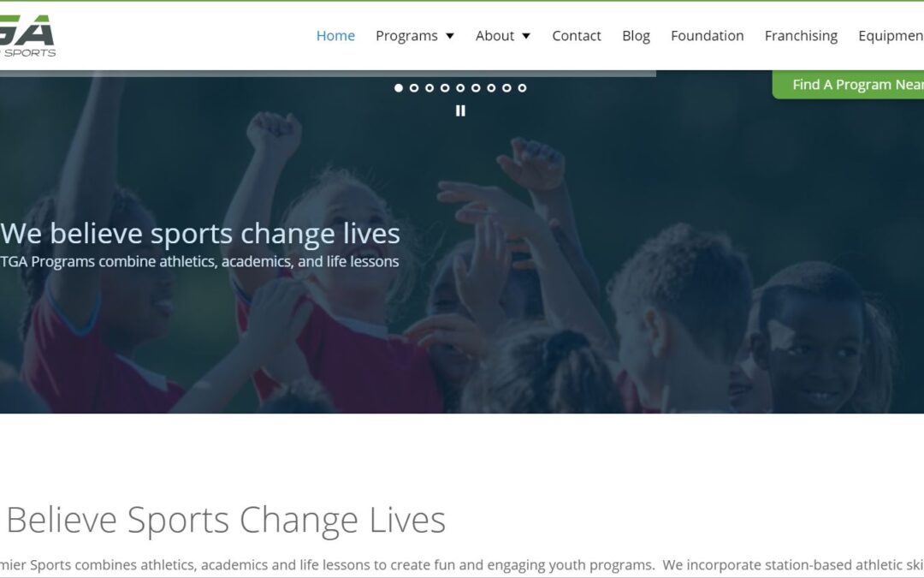This screenshot has height=578, width=924.
Task: Select the second slide indicator dot
Action: pyautogui.click(x=414, y=88)
